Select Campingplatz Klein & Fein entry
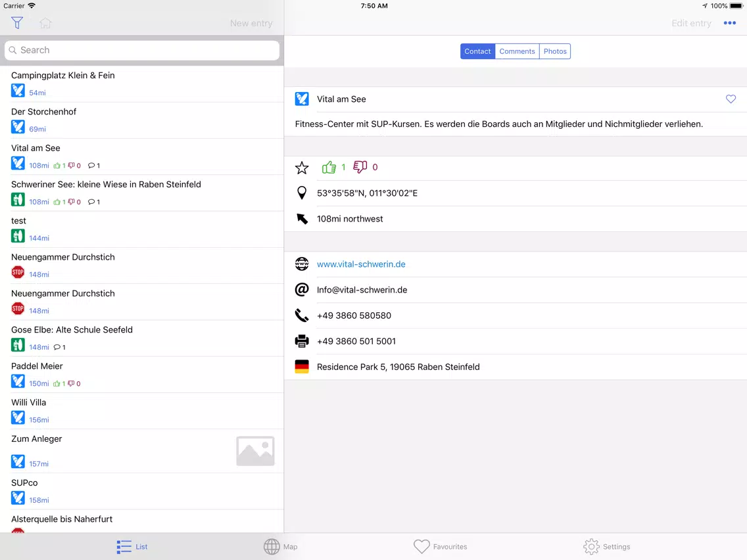747x560 pixels. pyautogui.click(x=142, y=84)
